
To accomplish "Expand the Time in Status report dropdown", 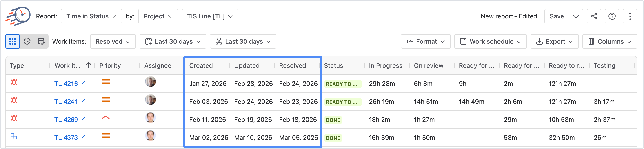I will click(x=91, y=16).
